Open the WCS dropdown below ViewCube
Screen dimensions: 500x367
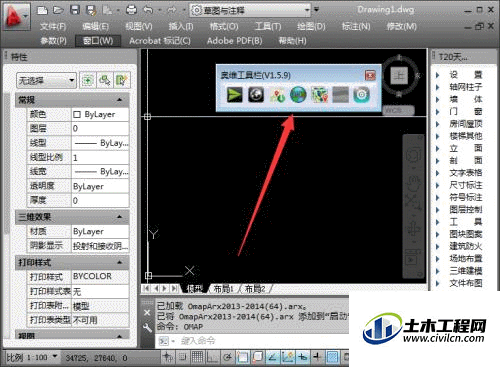pyautogui.click(x=398, y=110)
